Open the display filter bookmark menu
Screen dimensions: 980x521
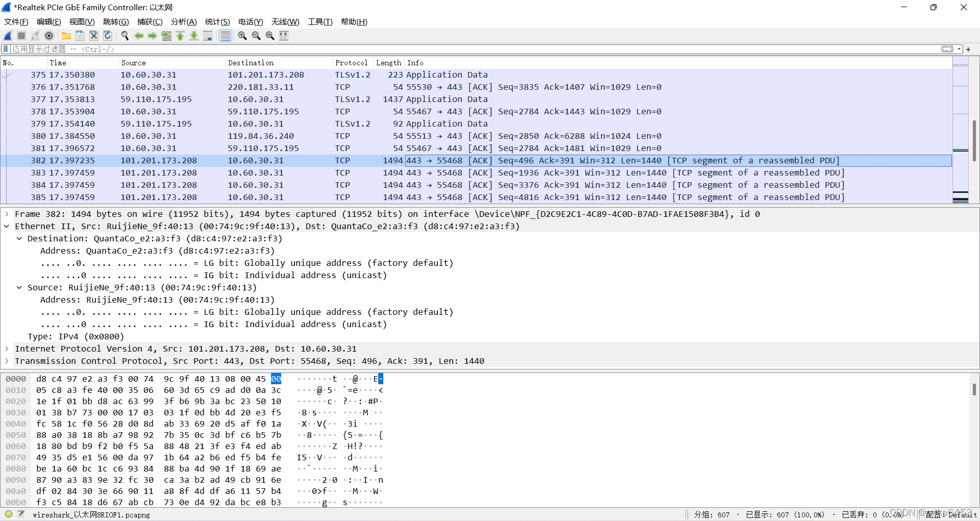point(6,49)
